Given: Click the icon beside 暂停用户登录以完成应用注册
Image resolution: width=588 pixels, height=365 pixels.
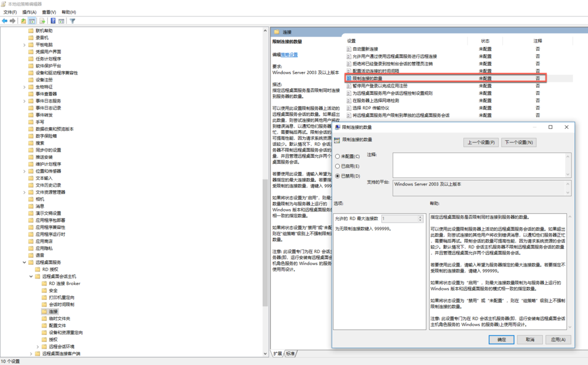Looking at the screenshot, I should pos(349,85).
